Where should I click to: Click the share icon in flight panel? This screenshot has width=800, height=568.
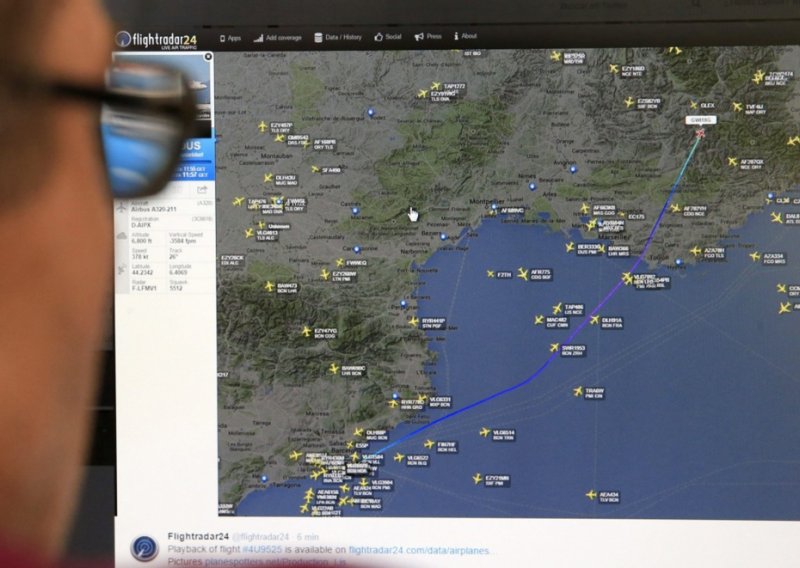coord(202,190)
